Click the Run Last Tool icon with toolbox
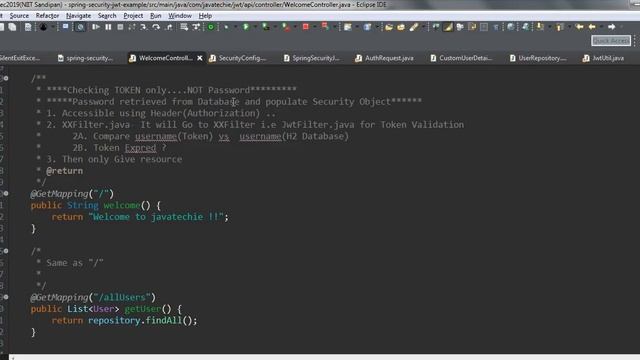Screen dimensions: 640x360 click(x=266, y=27)
